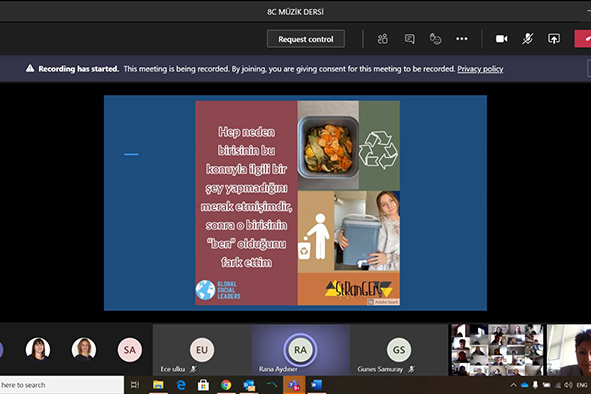The width and height of the screenshot is (591, 394).
Task: Open the volume speaker tray icon
Action: tap(568, 385)
